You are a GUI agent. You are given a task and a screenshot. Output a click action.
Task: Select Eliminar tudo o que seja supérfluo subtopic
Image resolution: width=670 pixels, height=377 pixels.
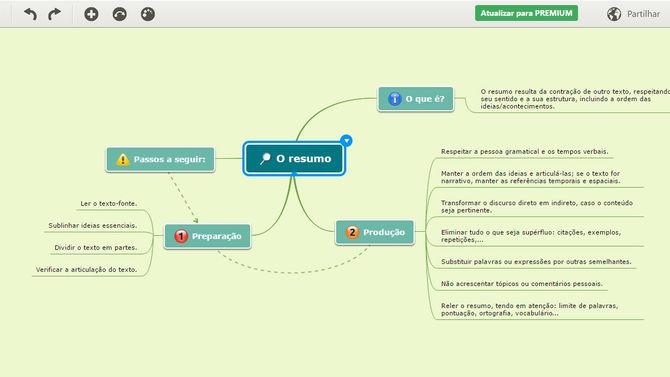point(531,236)
